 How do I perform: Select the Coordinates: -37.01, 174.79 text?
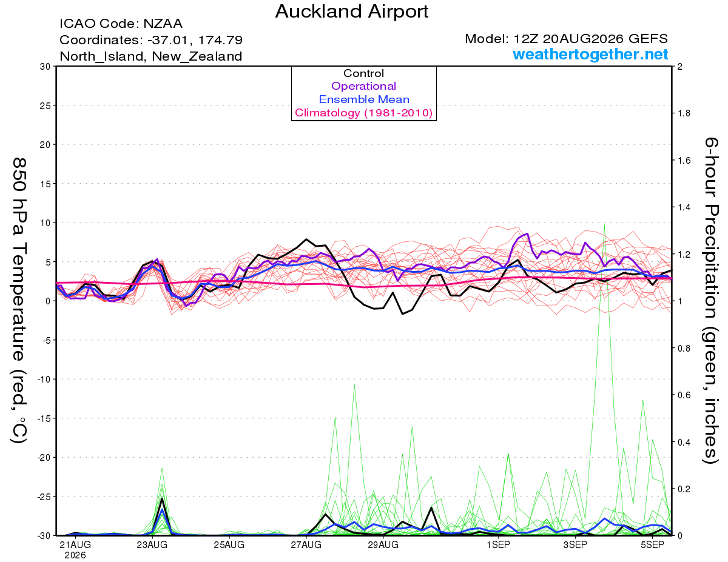(151, 41)
